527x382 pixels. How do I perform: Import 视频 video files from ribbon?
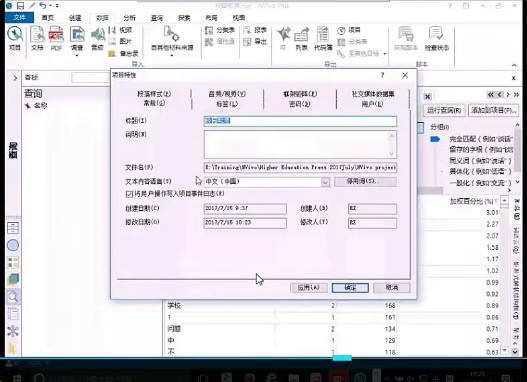[x=120, y=30]
